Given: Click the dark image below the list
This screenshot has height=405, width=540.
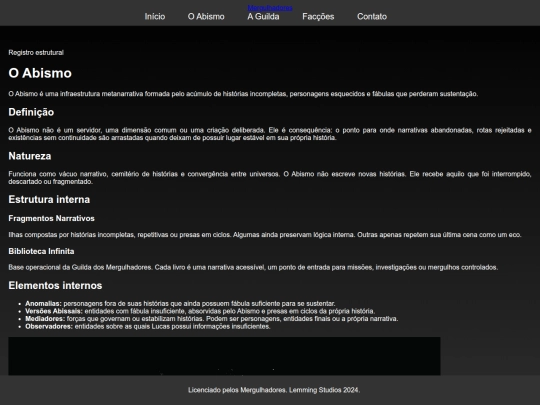Looking at the screenshot, I should tap(224, 356).
